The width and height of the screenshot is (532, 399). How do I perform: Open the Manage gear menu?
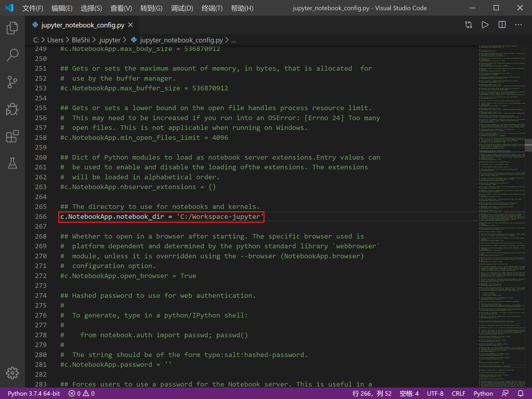point(12,373)
